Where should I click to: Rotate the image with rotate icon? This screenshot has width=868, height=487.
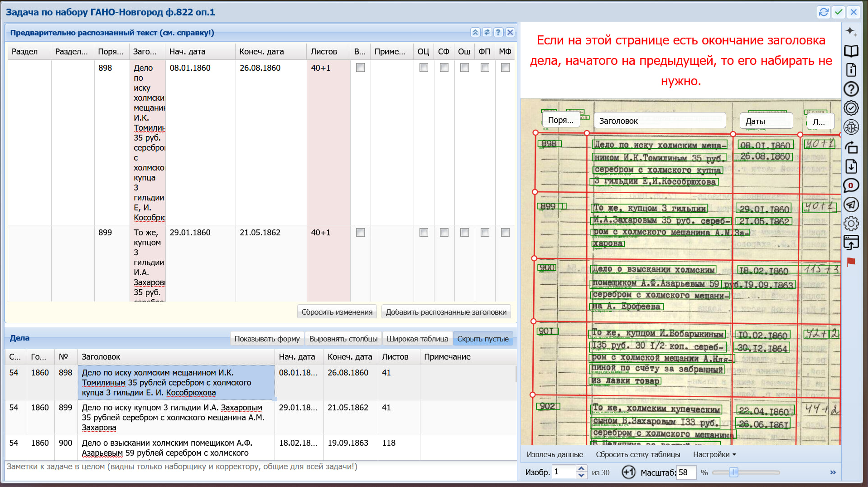click(851, 147)
